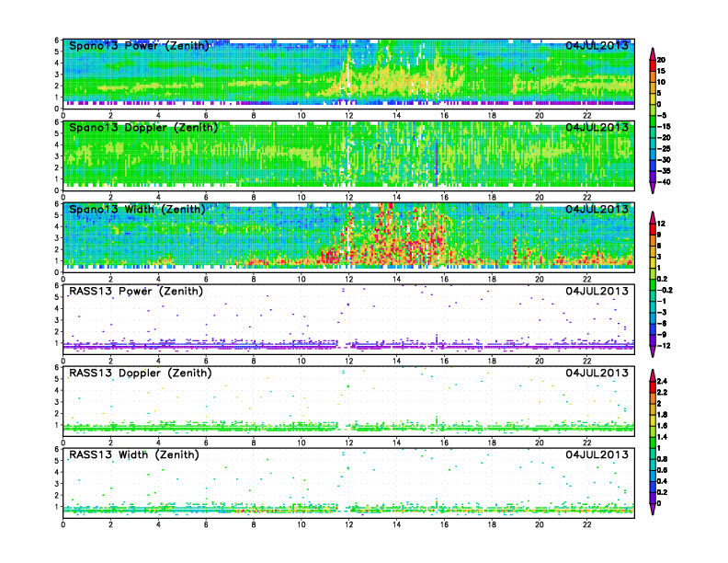Image resolution: width=728 pixels, height=563 pixels.
Task: Click hour 6 tick under Spano13 Doppler panel
Action: coord(206,197)
